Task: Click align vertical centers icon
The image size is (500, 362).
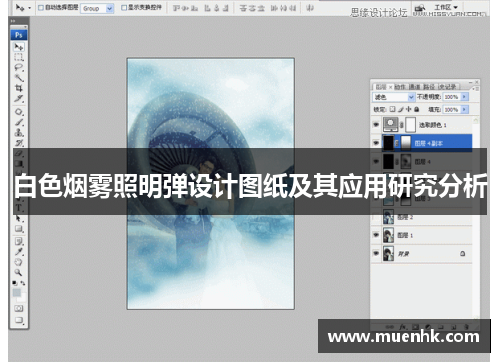Action: click(185, 8)
